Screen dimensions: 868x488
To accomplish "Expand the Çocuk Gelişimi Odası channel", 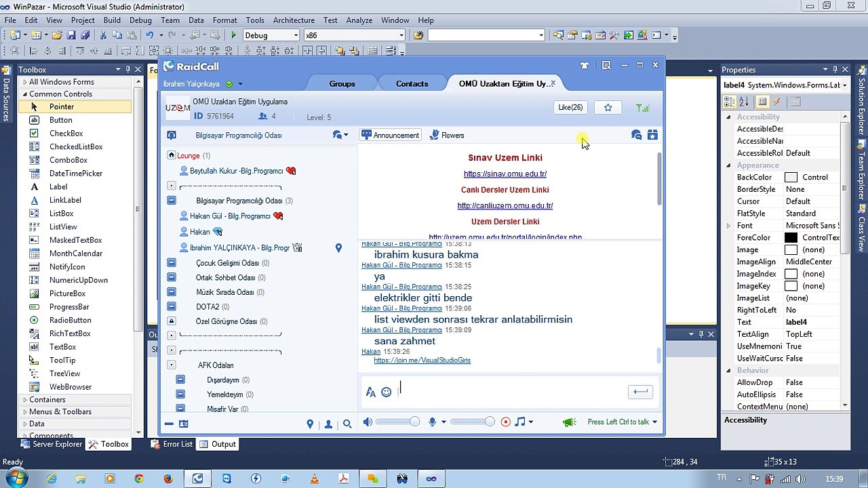I will pos(172,262).
